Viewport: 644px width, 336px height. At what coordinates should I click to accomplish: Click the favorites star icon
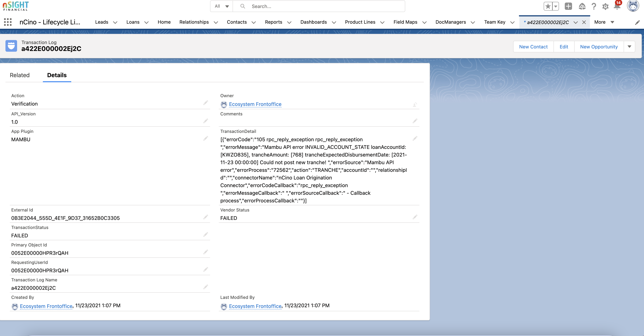(548, 6)
